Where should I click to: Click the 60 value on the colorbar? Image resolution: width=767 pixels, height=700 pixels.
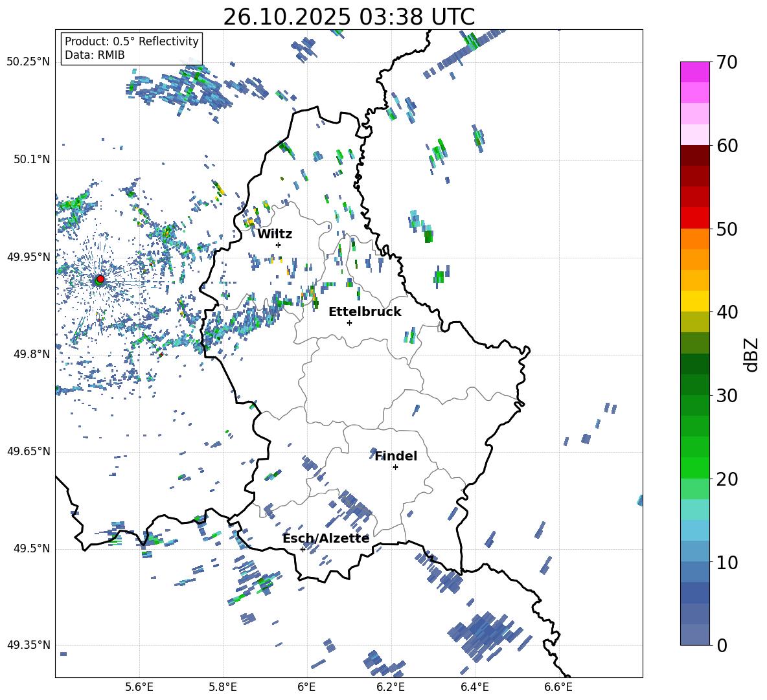pos(727,146)
